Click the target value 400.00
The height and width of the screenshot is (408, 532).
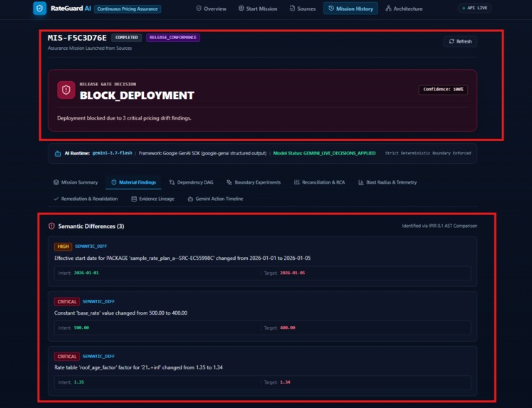288,328
